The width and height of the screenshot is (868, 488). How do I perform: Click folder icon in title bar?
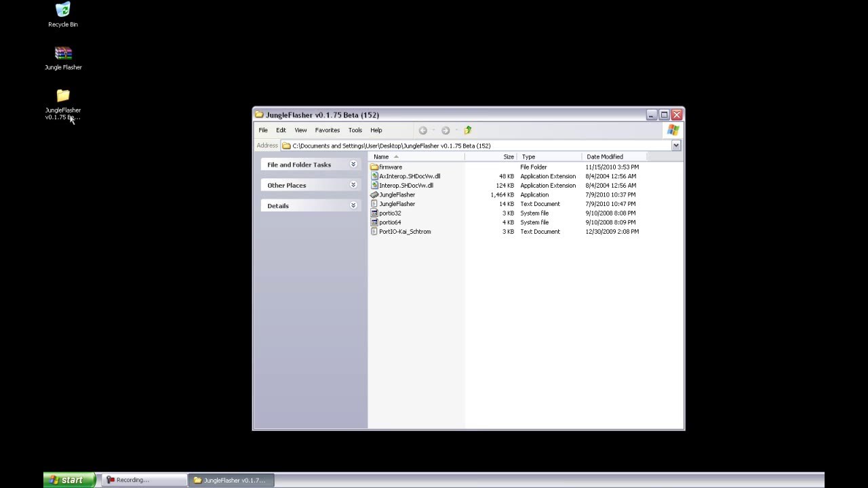point(259,115)
